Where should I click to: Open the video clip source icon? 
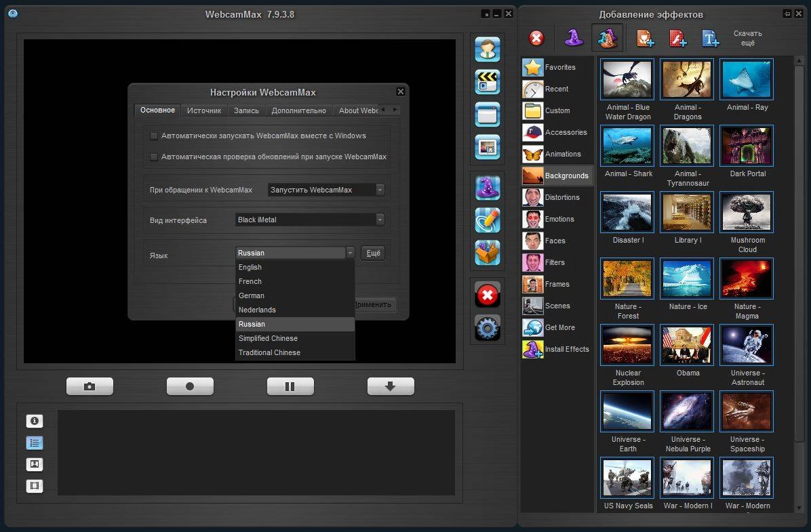[x=488, y=82]
